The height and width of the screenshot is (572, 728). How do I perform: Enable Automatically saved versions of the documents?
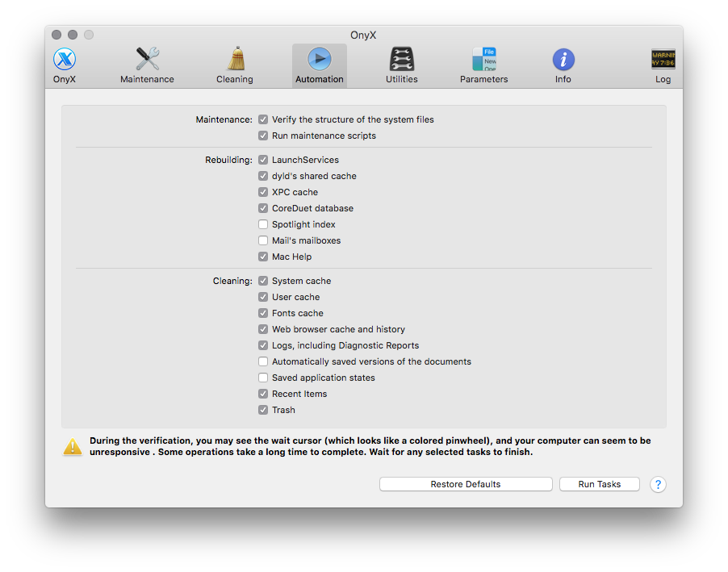coord(263,361)
